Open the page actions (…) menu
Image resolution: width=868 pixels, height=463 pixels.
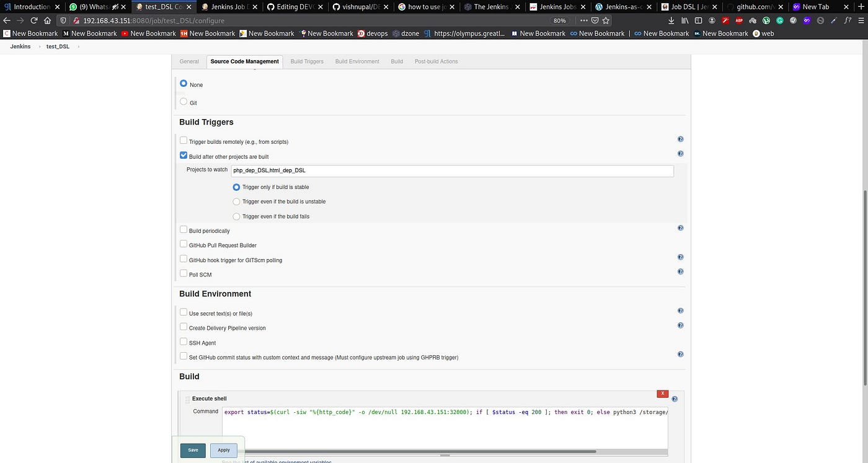click(583, 20)
